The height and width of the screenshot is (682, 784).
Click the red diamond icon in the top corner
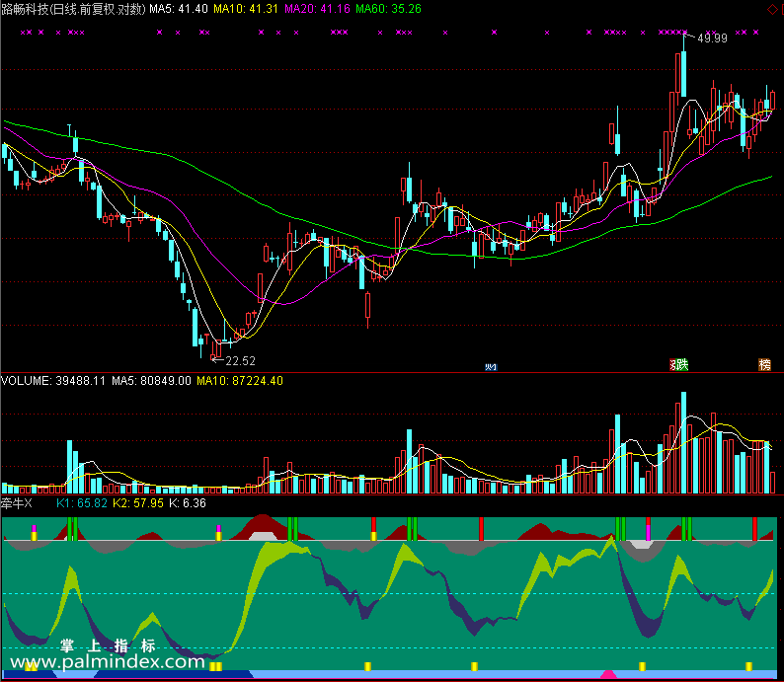(x=772, y=9)
